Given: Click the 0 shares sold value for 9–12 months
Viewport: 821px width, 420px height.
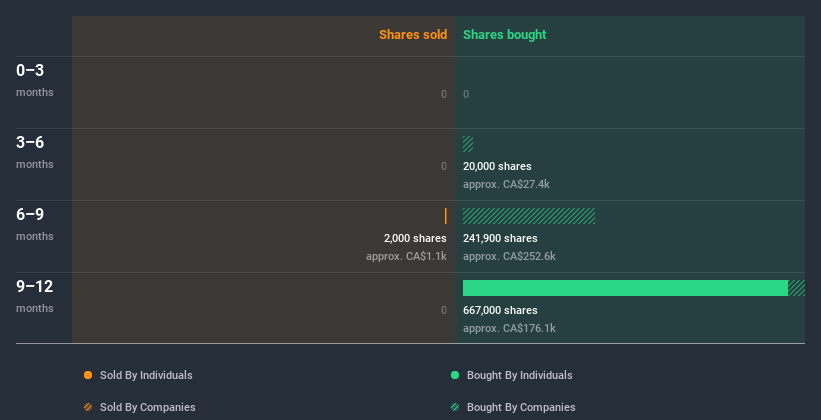Looking at the screenshot, I should 444,310.
